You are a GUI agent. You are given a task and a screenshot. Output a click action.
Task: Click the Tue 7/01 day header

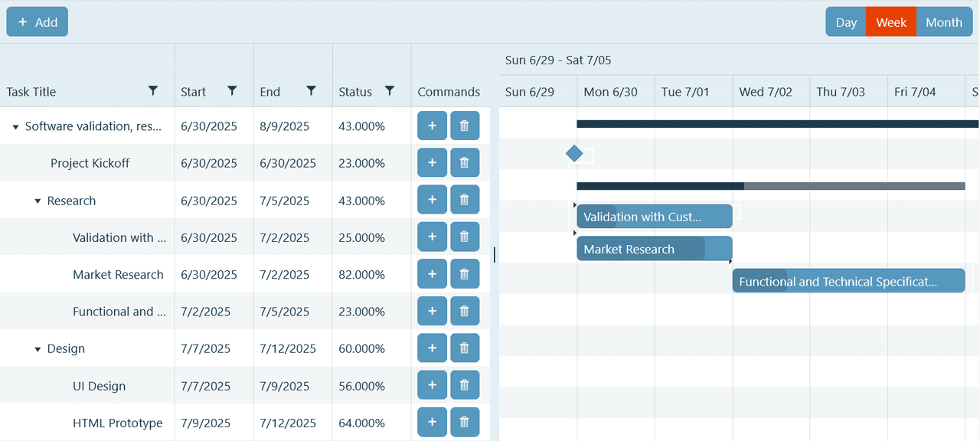694,91
